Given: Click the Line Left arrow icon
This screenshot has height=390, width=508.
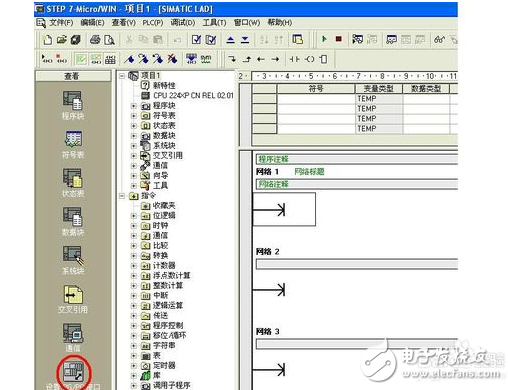Looking at the screenshot, I should coord(261,59).
